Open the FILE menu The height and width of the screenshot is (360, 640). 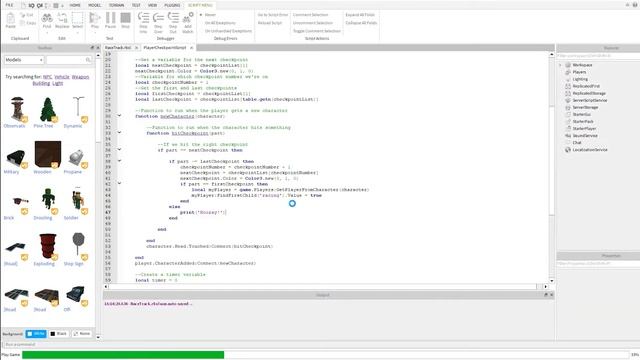(9, 5)
